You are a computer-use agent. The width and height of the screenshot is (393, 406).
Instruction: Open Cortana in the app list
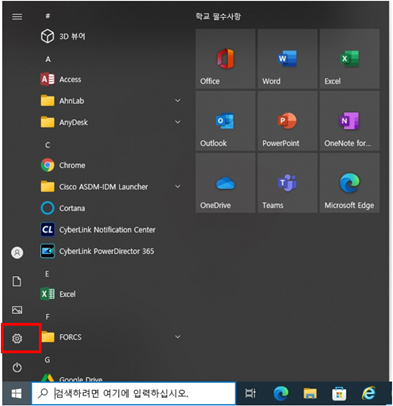point(63,208)
